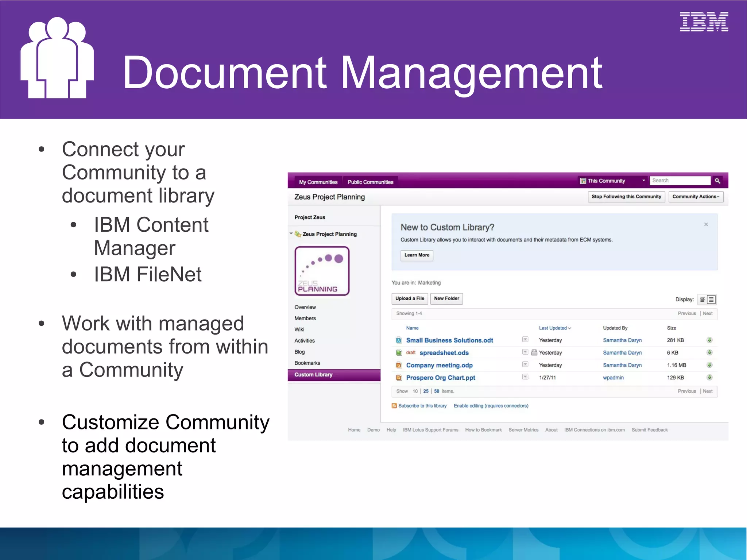Viewport: 747px width, 560px height.
Task: Open the Community Actions dropdown
Action: (x=696, y=197)
